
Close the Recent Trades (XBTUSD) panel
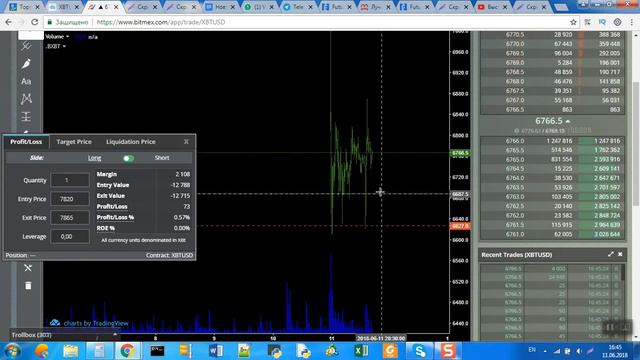coord(620,254)
